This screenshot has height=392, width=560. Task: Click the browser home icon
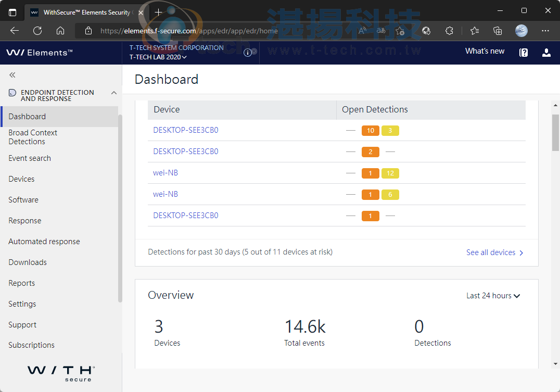point(60,31)
